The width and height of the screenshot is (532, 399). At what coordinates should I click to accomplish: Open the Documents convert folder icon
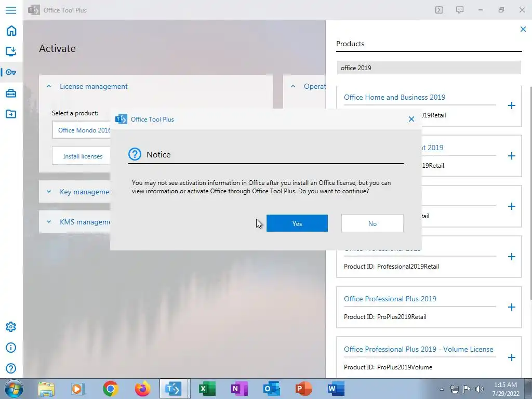tap(11, 114)
